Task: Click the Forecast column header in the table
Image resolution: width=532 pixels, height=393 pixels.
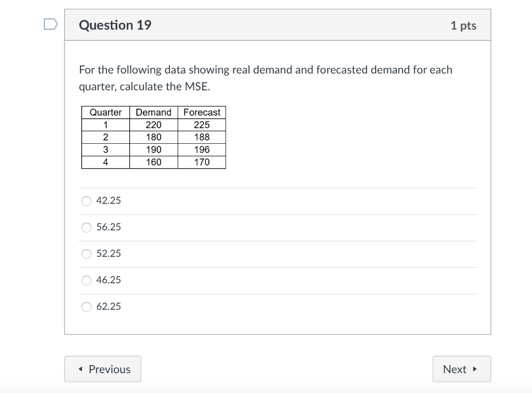Action: pos(202,112)
